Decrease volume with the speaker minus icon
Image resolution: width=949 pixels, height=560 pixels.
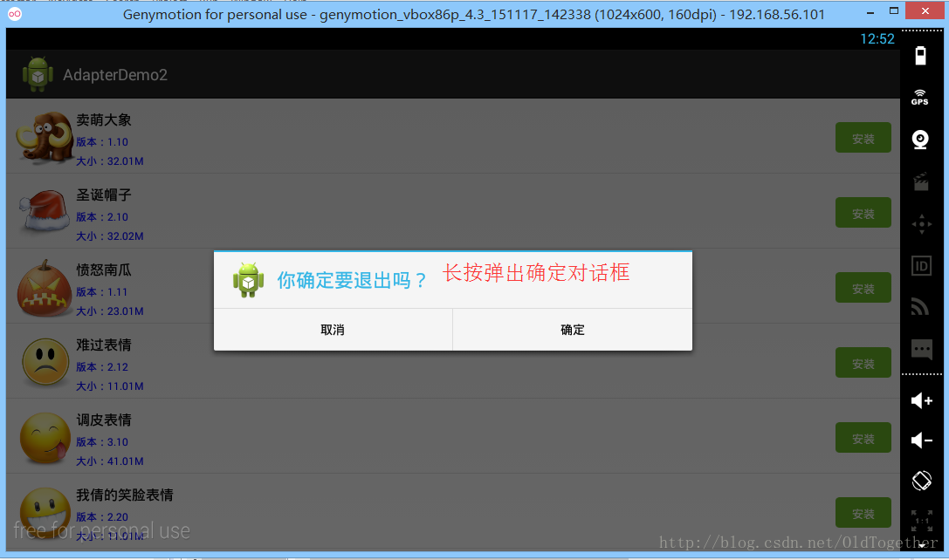(922, 440)
